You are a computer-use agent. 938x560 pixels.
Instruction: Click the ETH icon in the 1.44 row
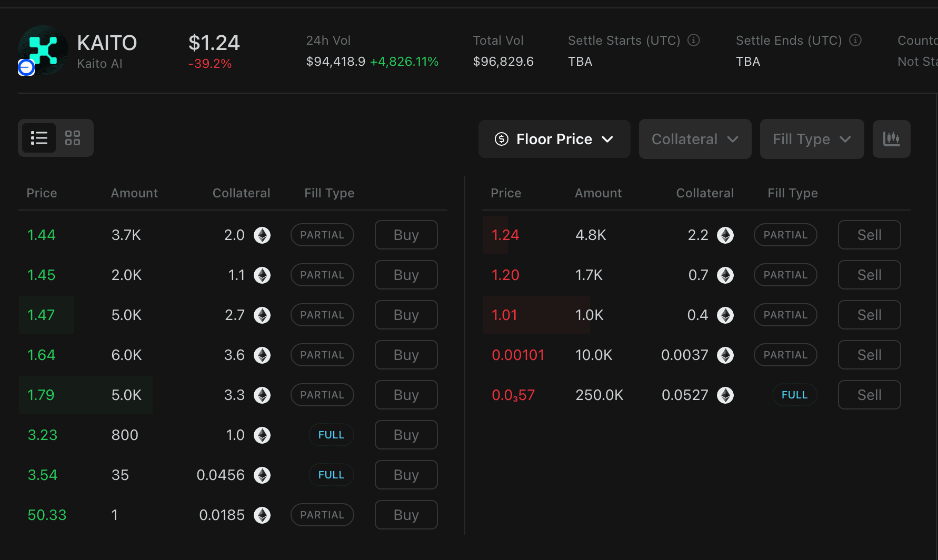262,235
